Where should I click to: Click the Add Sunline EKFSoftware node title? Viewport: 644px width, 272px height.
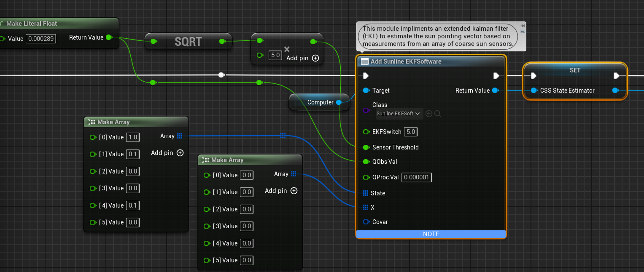click(x=406, y=61)
